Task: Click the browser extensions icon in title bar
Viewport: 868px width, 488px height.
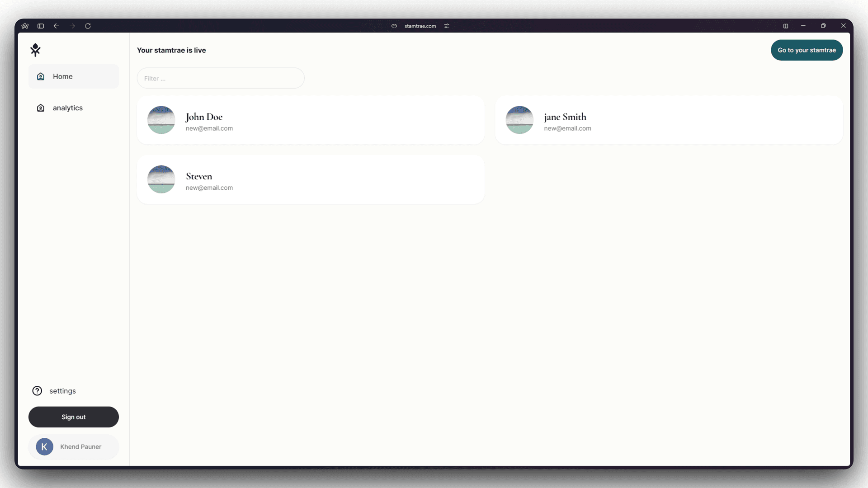Action: pyautogui.click(x=25, y=26)
